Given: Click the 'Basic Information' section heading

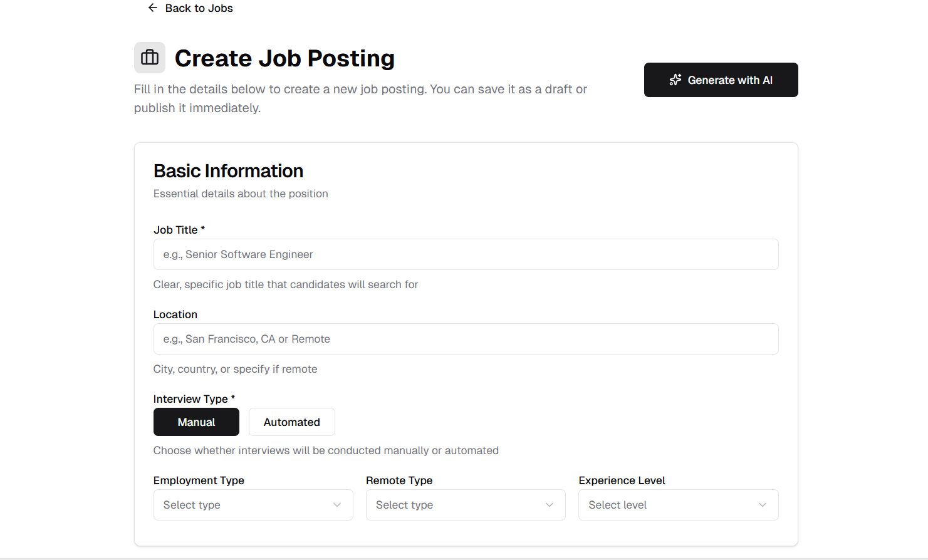Looking at the screenshot, I should [x=228, y=170].
